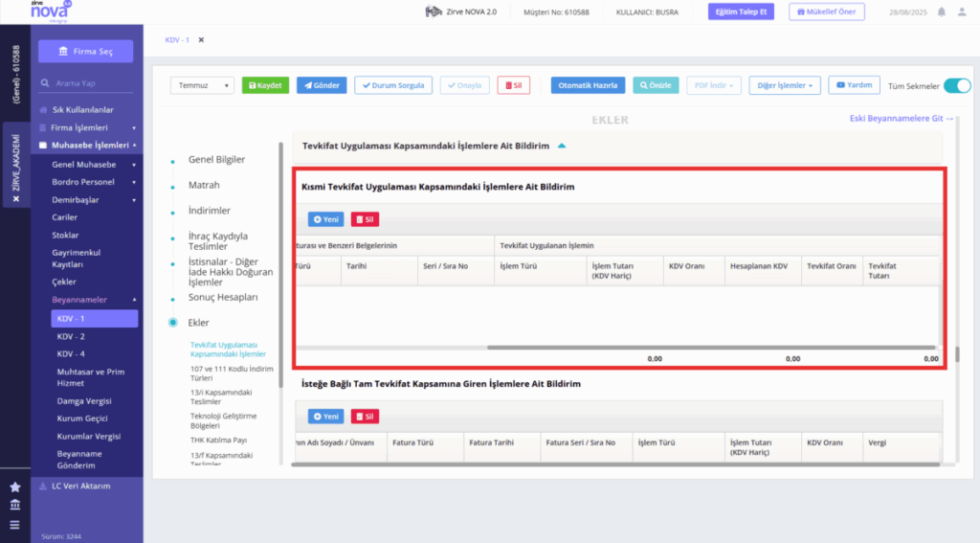This screenshot has width=980, height=543.
Task: Click the green Kaydet button
Action: coord(265,85)
